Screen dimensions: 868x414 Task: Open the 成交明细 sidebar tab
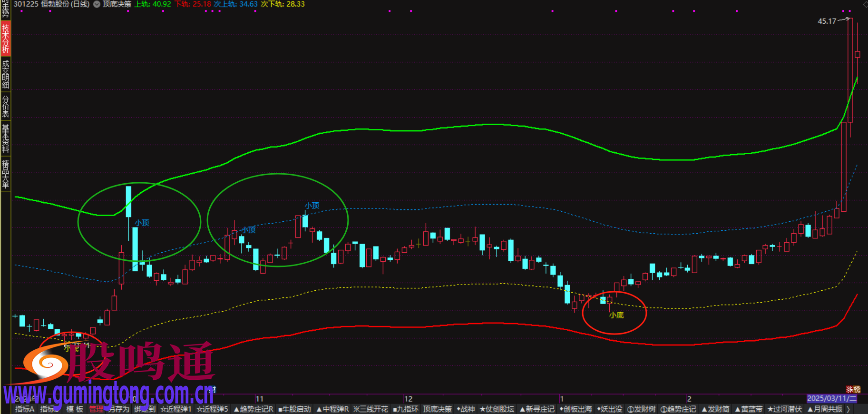5,74
